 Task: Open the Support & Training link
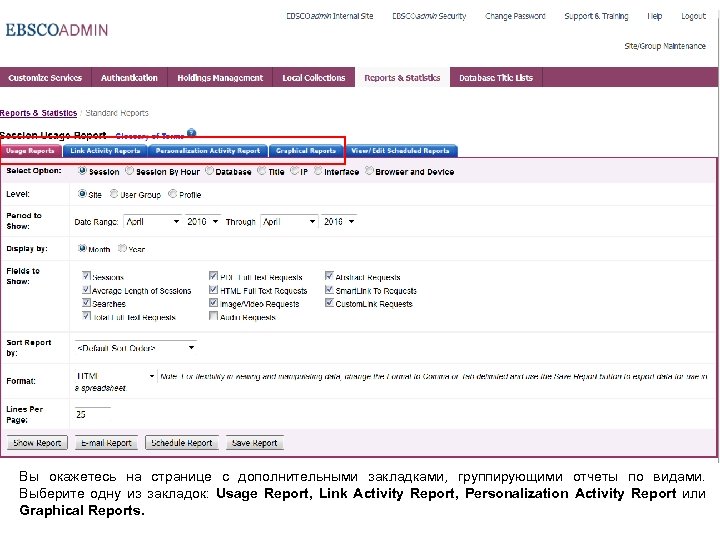[x=596, y=16]
